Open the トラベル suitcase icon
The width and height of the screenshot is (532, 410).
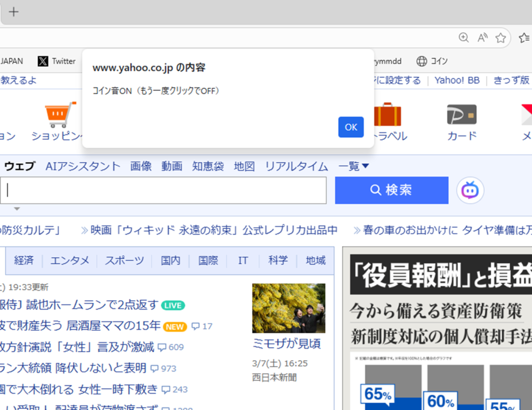tap(387, 115)
